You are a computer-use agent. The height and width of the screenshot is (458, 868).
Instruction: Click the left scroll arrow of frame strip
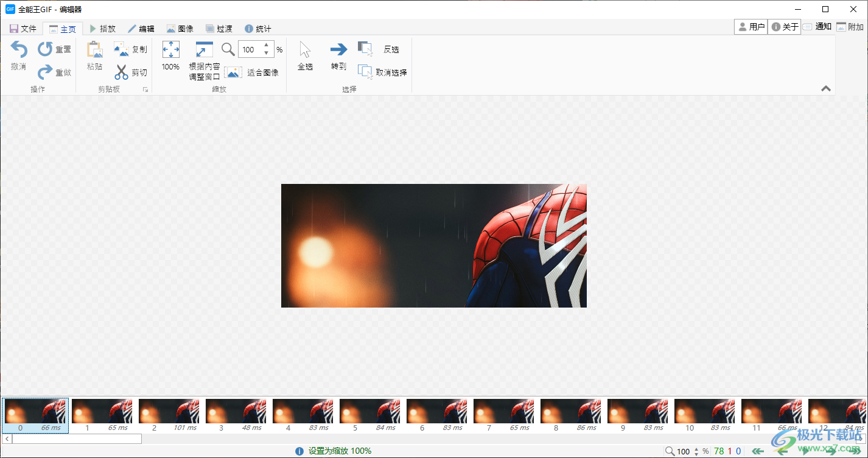pos(6,439)
